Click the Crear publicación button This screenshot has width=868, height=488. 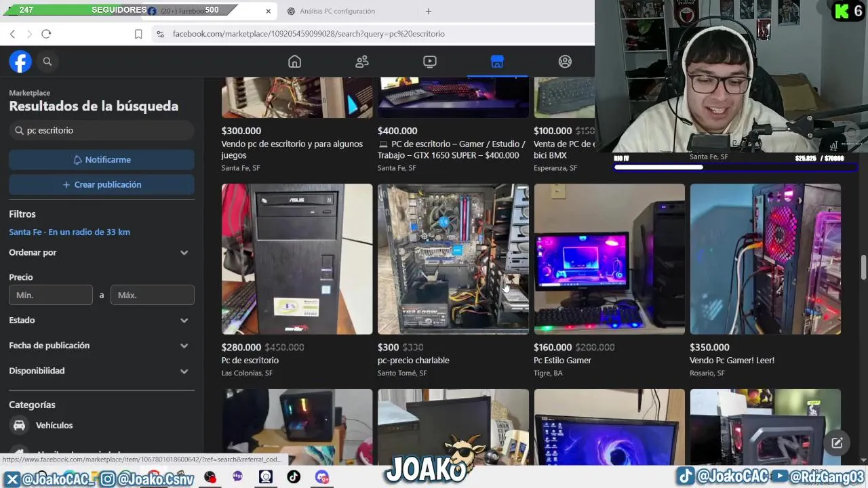[102, 184]
